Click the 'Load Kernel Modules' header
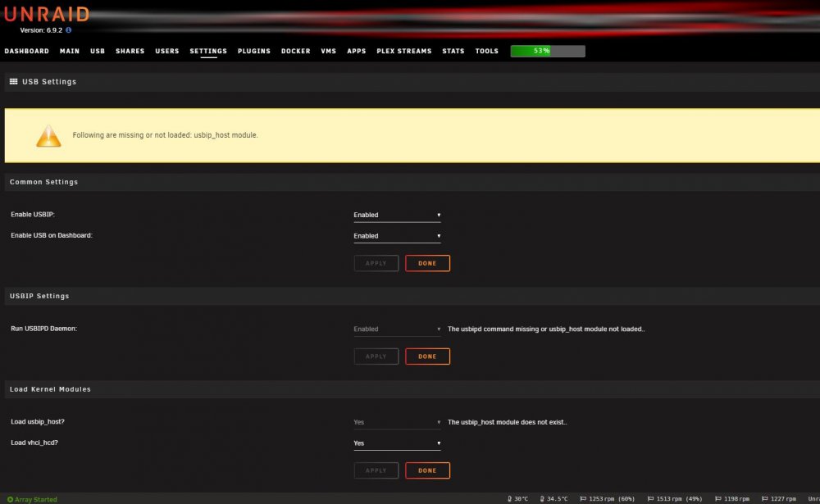Screen dimensions: 820x504 click(x=50, y=389)
